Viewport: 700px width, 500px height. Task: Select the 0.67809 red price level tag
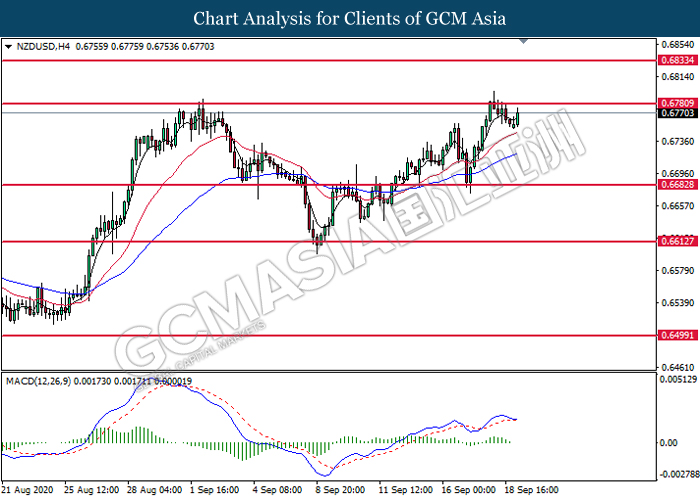[x=677, y=103]
